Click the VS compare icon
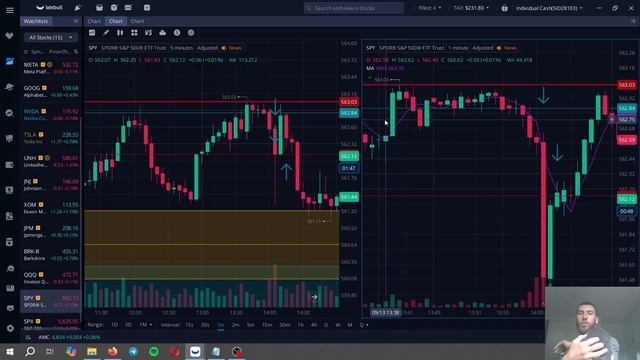This screenshot has width=640, height=360. [x=148, y=33]
